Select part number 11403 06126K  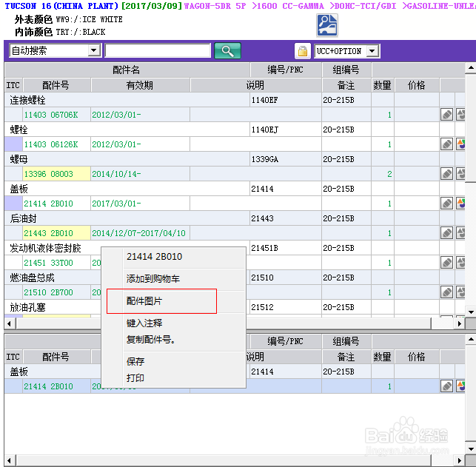click(51, 144)
